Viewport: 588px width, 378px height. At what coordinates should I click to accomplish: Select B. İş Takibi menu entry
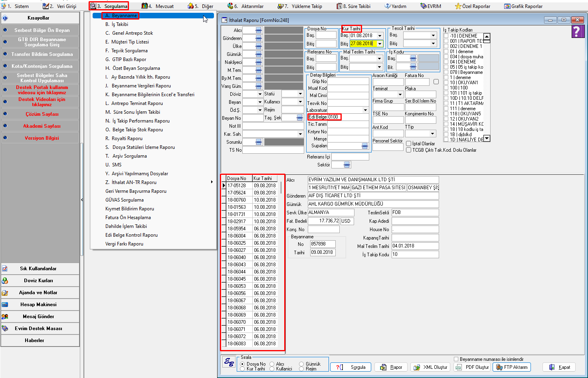tap(153, 24)
